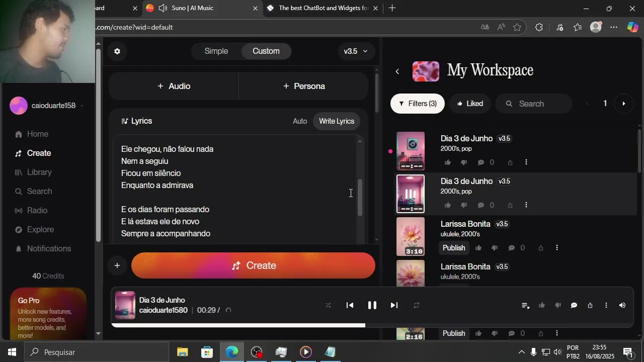This screenshot has width=644, height=362.
Task: Skip to next track in player
Action: 394,305
